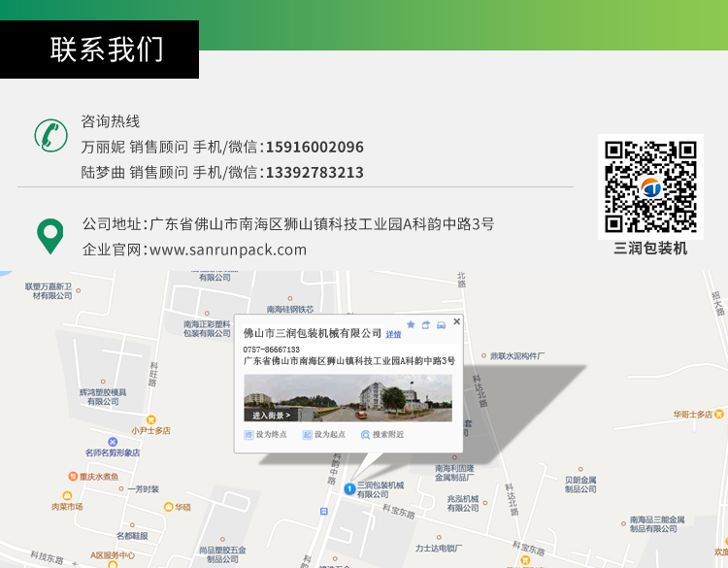Open the 详情 details link

(x=393, y=334)
